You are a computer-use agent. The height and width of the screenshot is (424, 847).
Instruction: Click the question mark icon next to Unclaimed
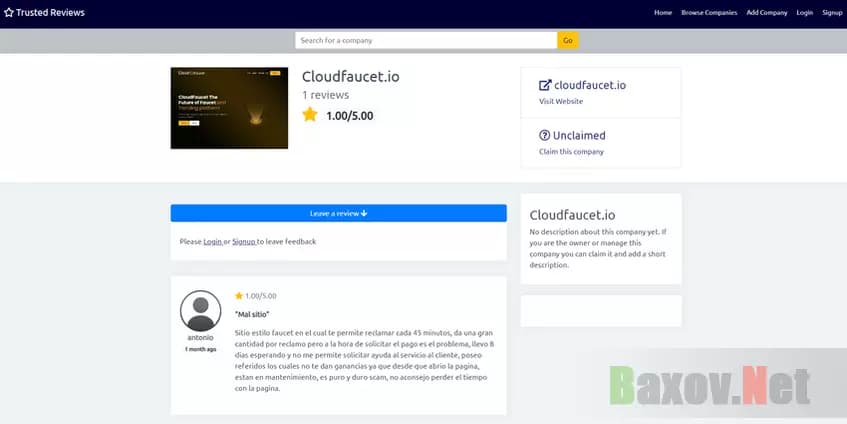click(x=545, y=135)
